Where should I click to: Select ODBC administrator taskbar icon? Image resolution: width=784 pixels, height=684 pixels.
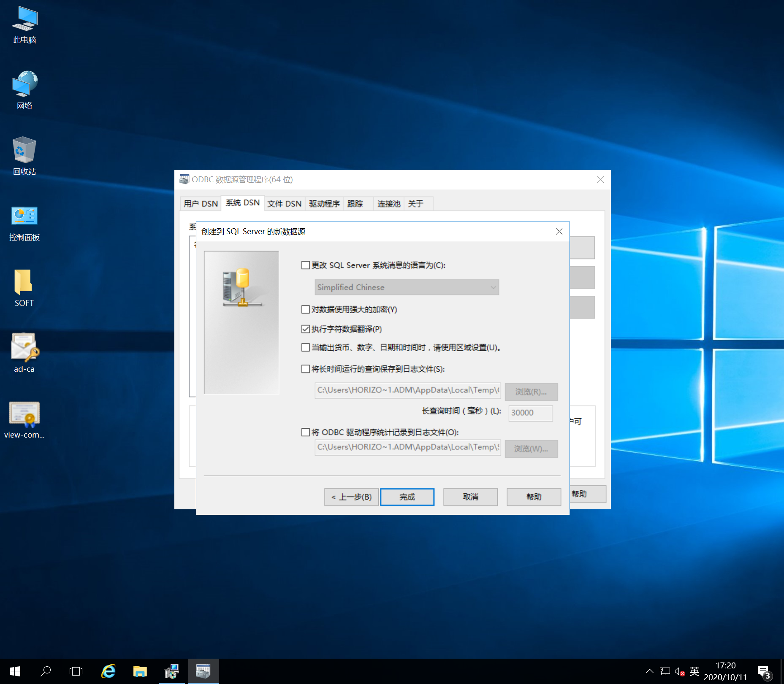point(203,671)
